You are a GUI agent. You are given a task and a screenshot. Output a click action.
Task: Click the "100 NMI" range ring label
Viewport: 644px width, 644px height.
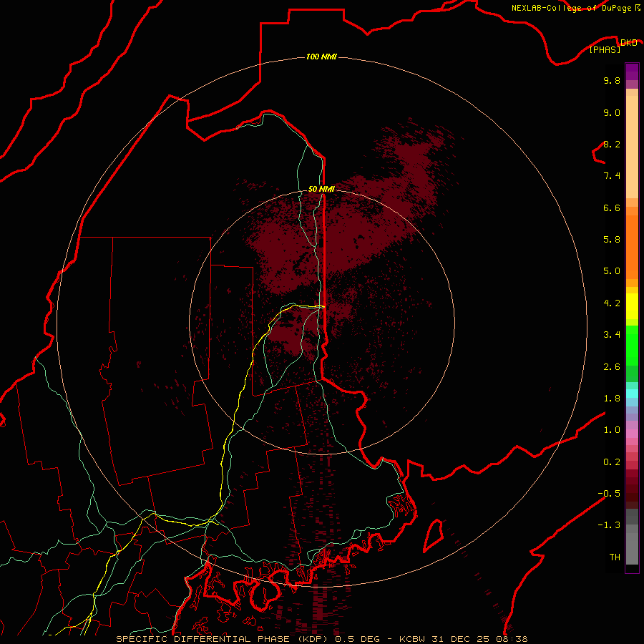(321, 57)
